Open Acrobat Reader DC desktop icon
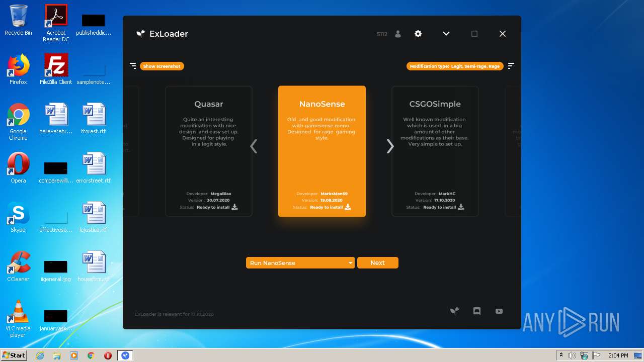644x362 pixels. (56, 23)
